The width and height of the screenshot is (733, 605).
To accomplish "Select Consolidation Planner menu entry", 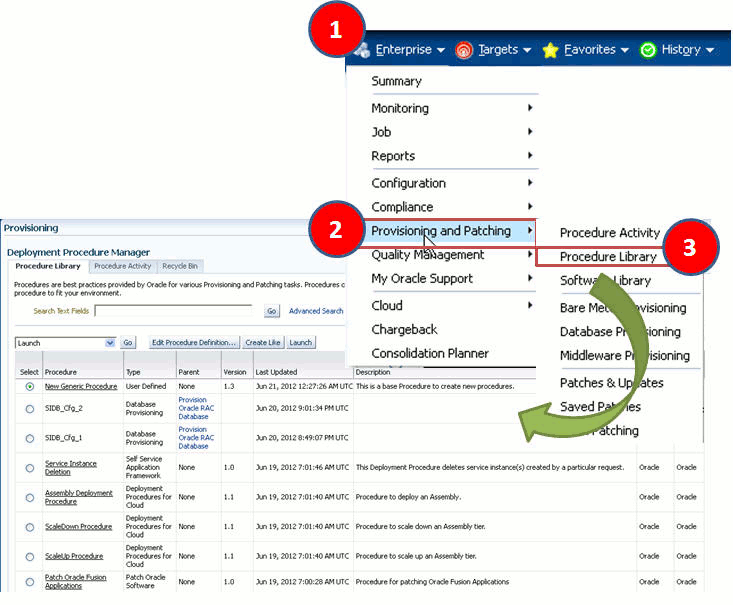I will point(430,353).
